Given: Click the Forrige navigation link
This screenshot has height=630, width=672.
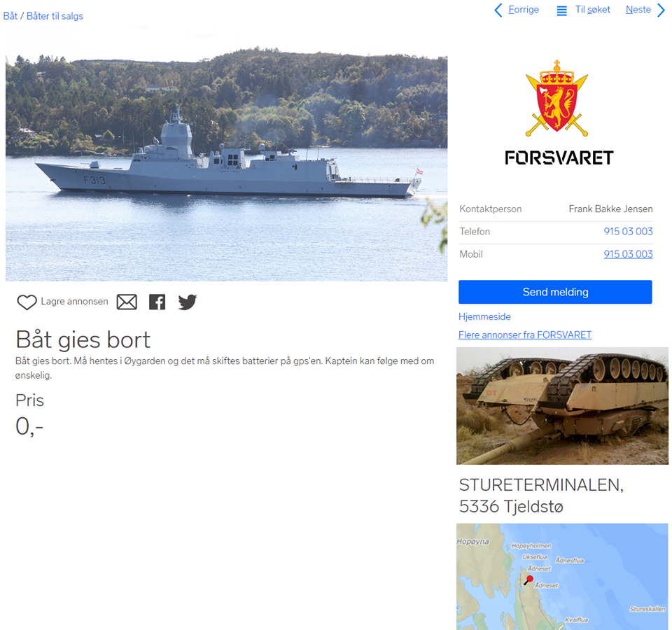Looking at the screenshot, I should pyautogui.click(x=524, y=9).
